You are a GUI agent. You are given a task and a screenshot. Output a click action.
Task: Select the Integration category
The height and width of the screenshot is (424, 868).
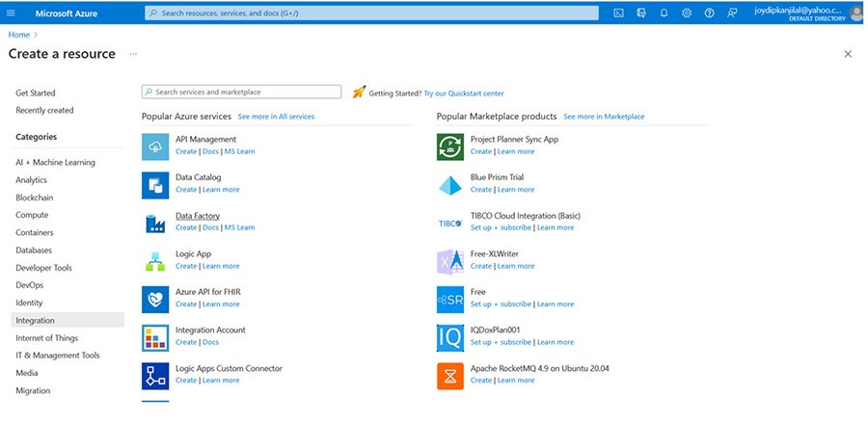[x=36, y=320]
